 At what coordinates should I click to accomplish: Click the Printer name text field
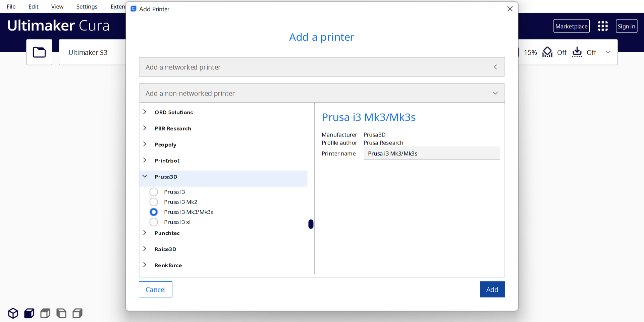point(431,153)
